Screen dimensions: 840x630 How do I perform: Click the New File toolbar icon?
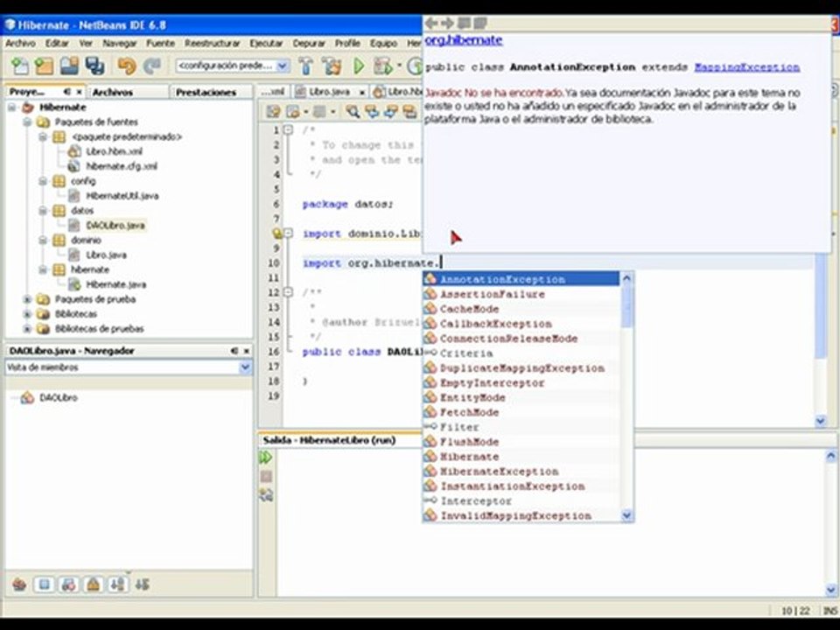tap(20, 66)
